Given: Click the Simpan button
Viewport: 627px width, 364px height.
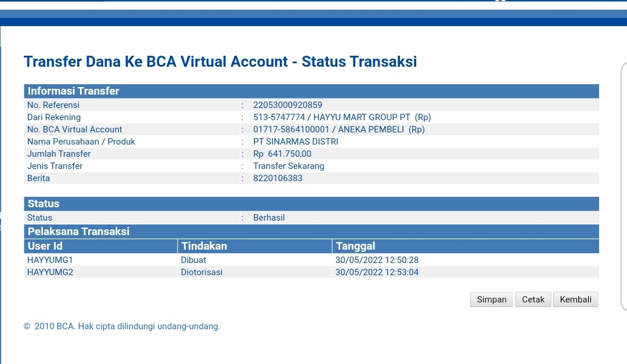Looking at the screenshot, I should point(491,300).
